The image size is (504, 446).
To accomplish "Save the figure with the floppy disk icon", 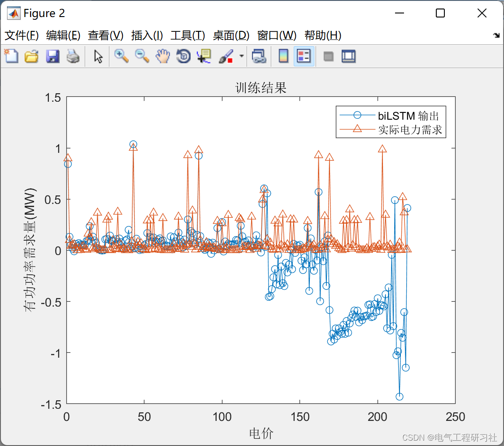I will (x=52, y=56).
